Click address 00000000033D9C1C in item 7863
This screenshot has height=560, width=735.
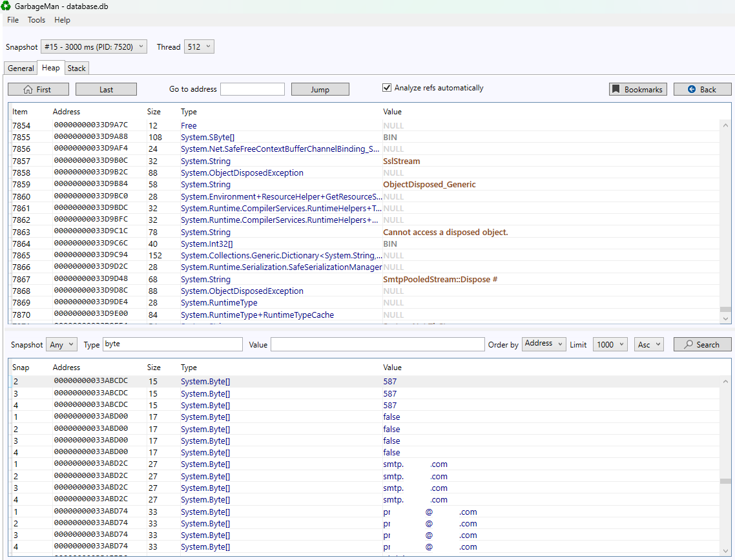91,231
